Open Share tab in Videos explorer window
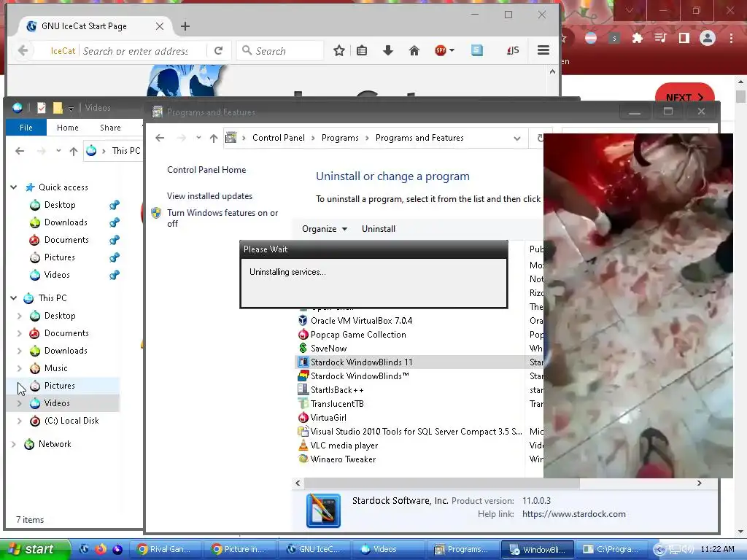This screenshot has width=747, height=560. click(x=110, y=128)
